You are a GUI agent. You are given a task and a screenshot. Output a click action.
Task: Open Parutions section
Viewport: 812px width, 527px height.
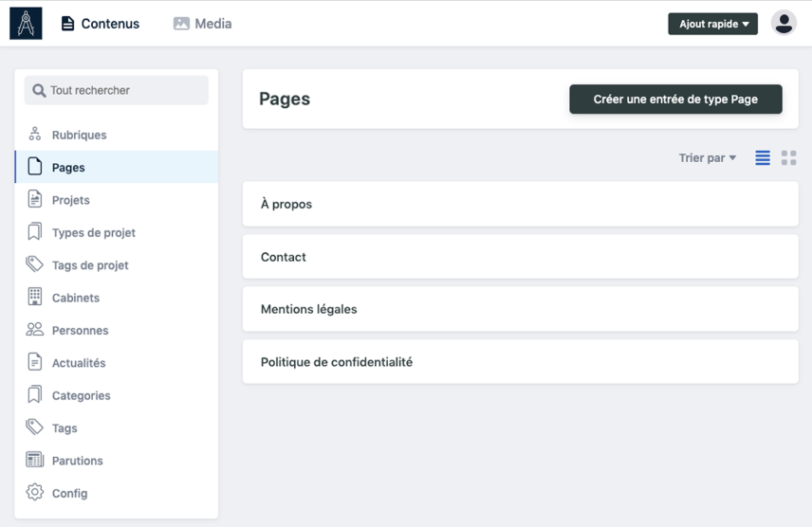click(117, 461)
